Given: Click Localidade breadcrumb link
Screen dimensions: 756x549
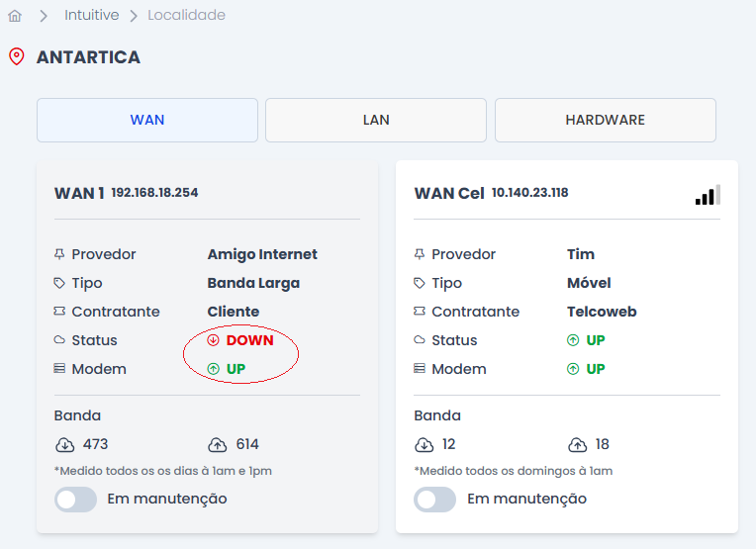Looking at the screenshot, I should 186,16.
